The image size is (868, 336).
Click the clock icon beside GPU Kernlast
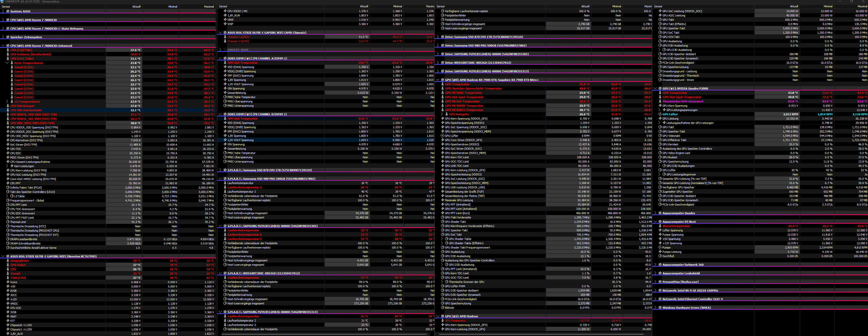click(x=660, y=144)
